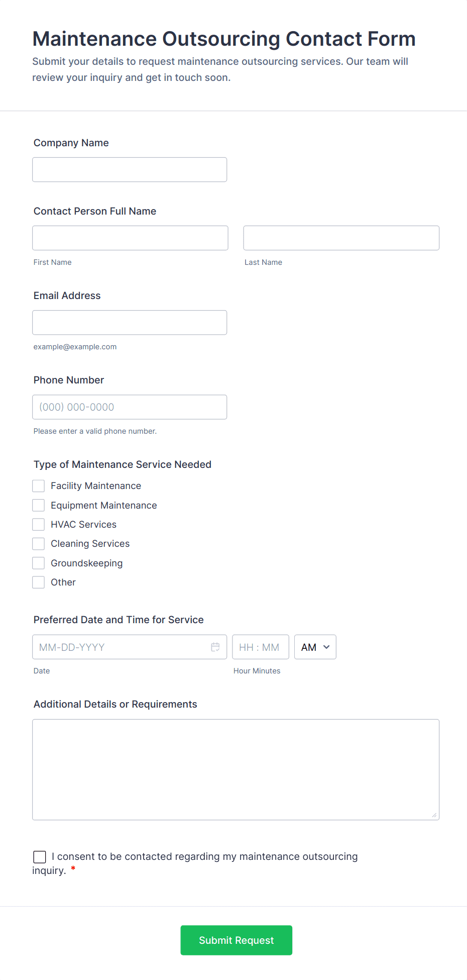Click the Groundskeeping label text
The image size is (467, 980).
point(87,563)
